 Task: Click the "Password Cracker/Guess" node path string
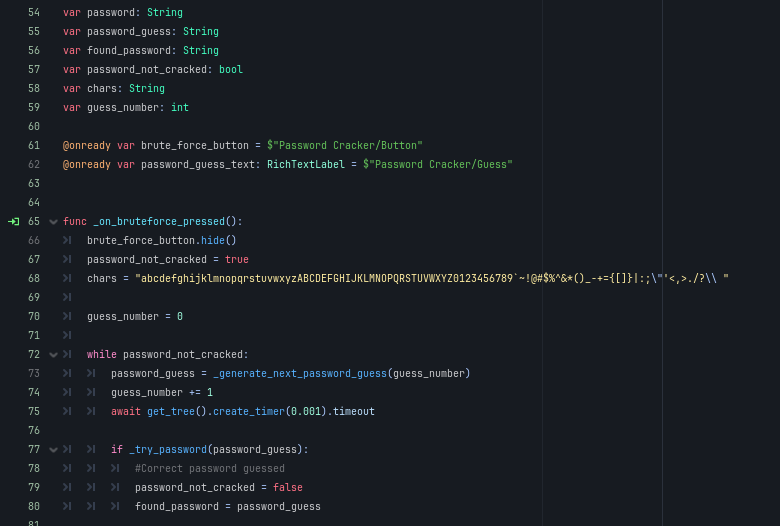[x=438, y=164]
